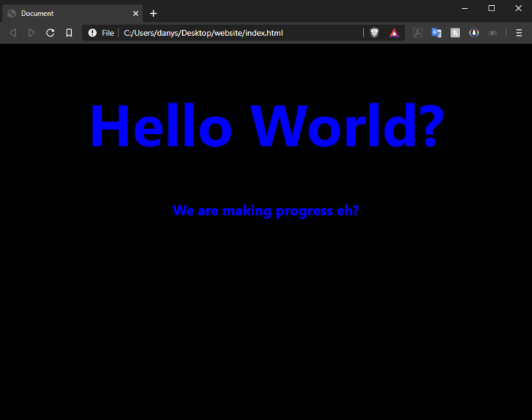Maximize the browser window
This screenshot has height=420, width=532.
click(x=492, y=8)
